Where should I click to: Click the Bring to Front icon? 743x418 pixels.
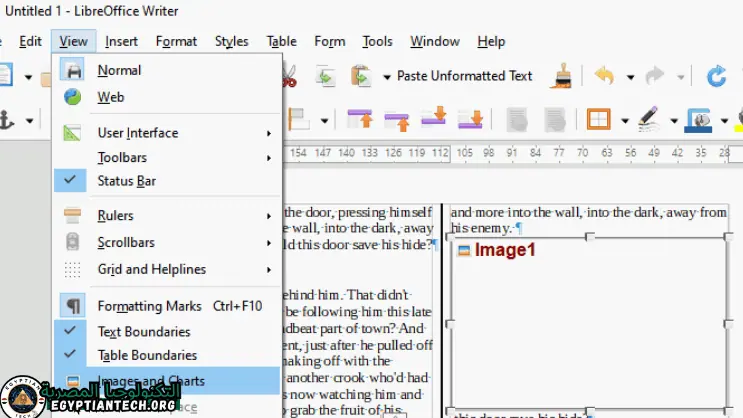(x=360, y=118)
